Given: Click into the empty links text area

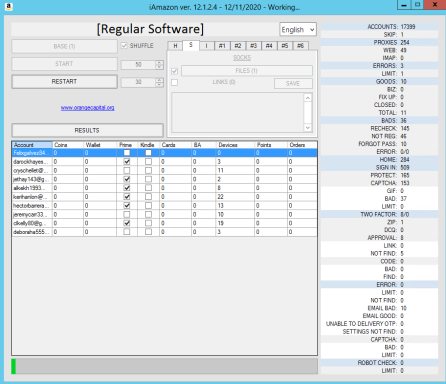Looking at the screenshot, I should (x=238, y=113).
